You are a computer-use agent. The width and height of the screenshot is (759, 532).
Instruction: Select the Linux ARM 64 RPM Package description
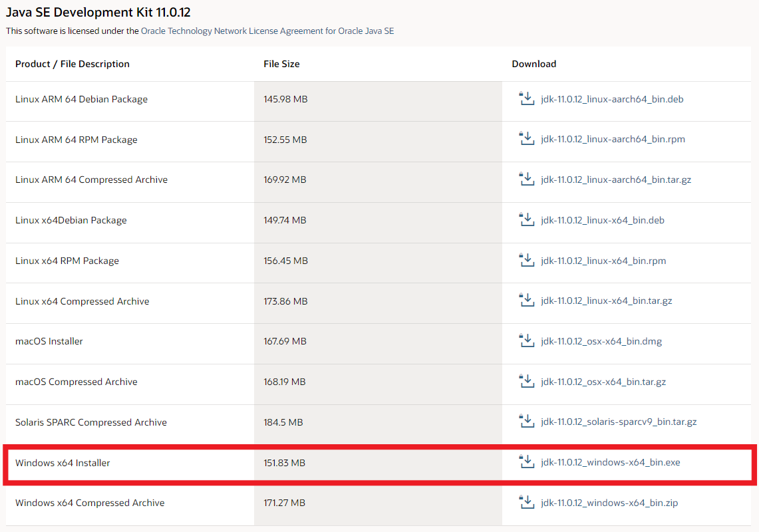[x=76, y=140]
